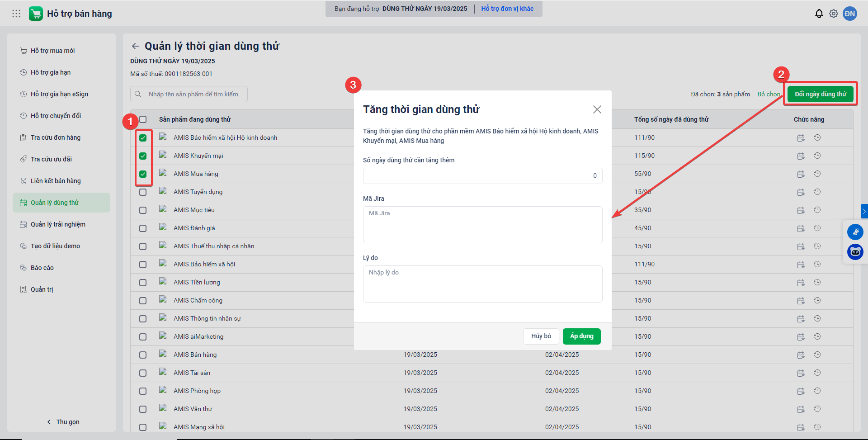Open Hỗ trợ chuyển đổi in sidebar
Viewport: 868px width, 440px height.
tap(61, 116)
